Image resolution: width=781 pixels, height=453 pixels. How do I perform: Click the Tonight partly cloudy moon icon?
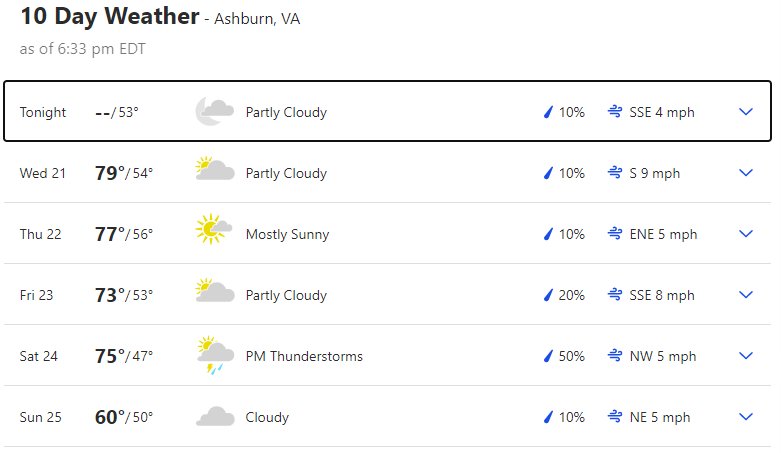tap(215, 111)
